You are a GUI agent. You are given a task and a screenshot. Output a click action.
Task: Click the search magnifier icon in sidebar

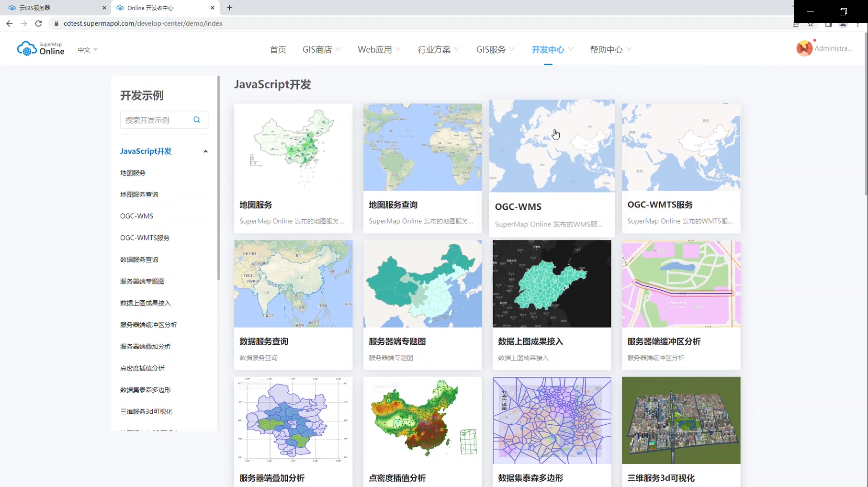click(x=197, y=120)
